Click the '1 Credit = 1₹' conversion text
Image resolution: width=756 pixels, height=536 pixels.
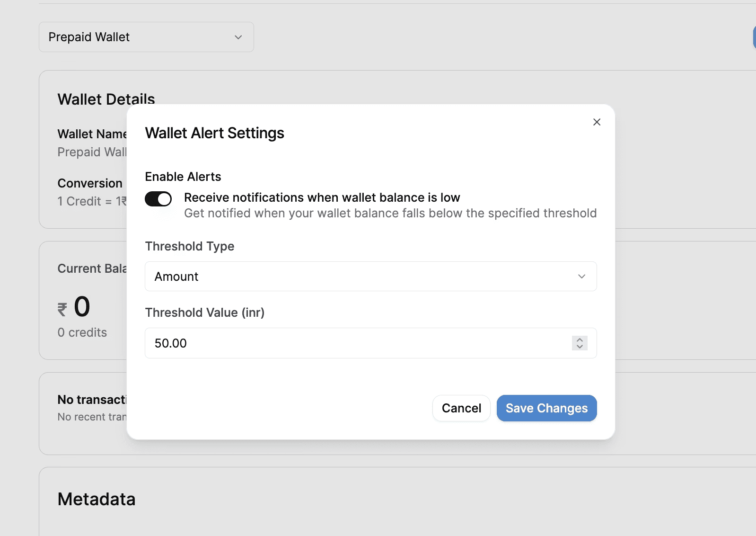(92, 201)
